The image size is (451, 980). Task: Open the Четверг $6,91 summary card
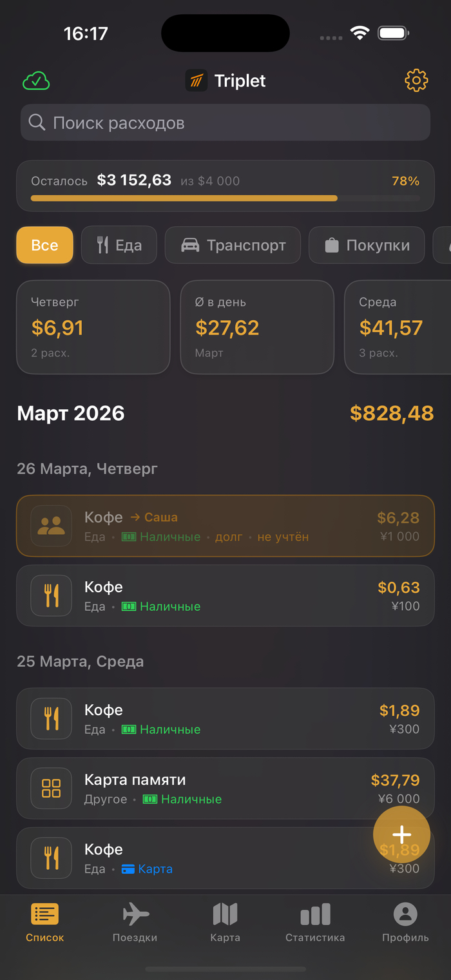coord(93,327)
